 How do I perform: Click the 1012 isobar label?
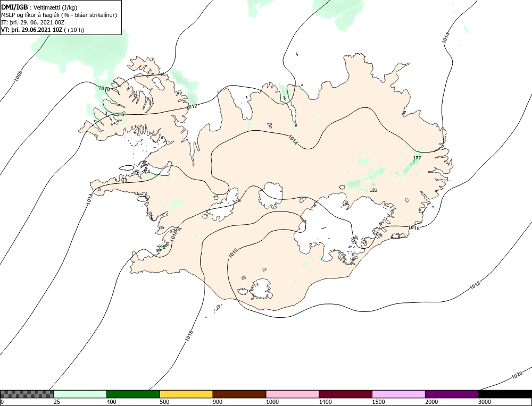(x=192, y=106)
